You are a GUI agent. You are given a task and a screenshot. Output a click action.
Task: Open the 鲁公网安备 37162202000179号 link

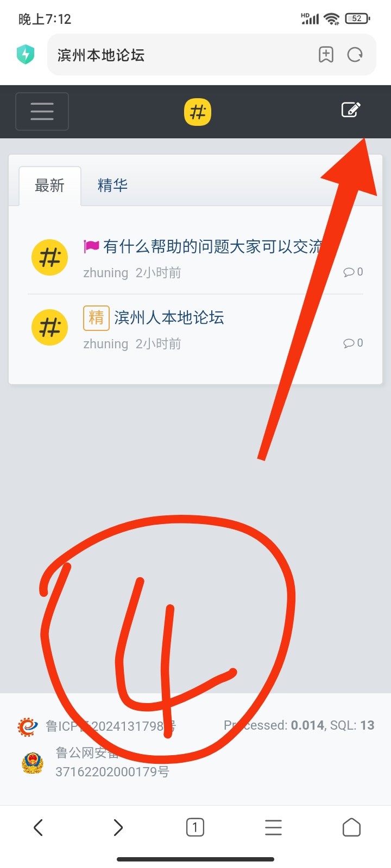[112, 762]
